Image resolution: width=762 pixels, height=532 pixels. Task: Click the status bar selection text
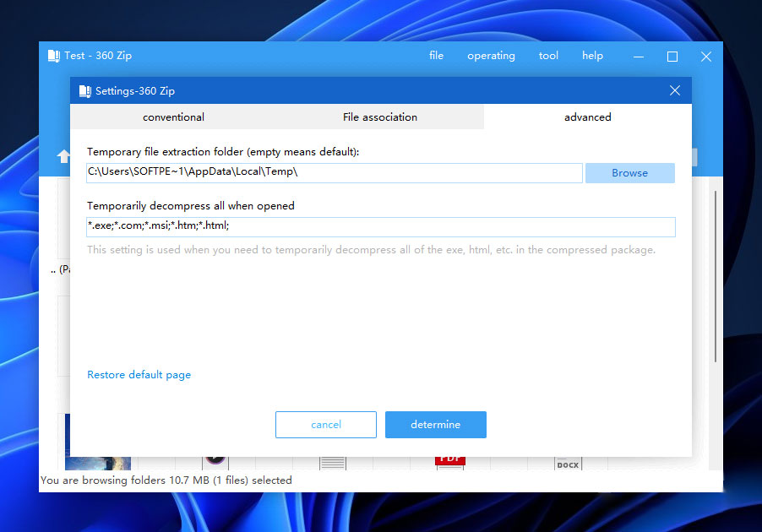166,480
